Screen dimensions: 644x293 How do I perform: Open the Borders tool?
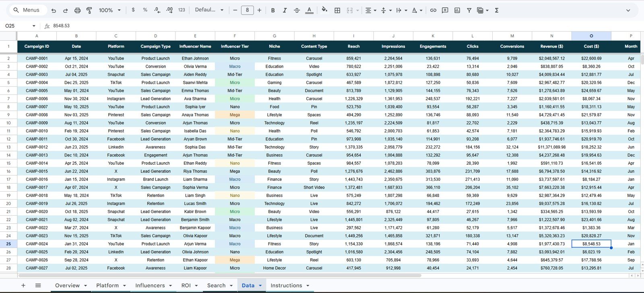pyautogui.click(x=337, y=10)
